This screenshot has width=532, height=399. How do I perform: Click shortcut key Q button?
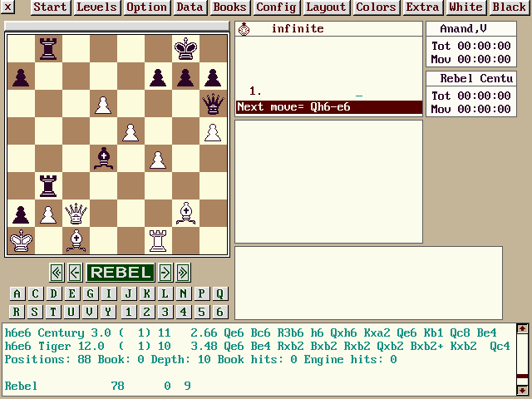pyautogui.click(x=219, y=293)
